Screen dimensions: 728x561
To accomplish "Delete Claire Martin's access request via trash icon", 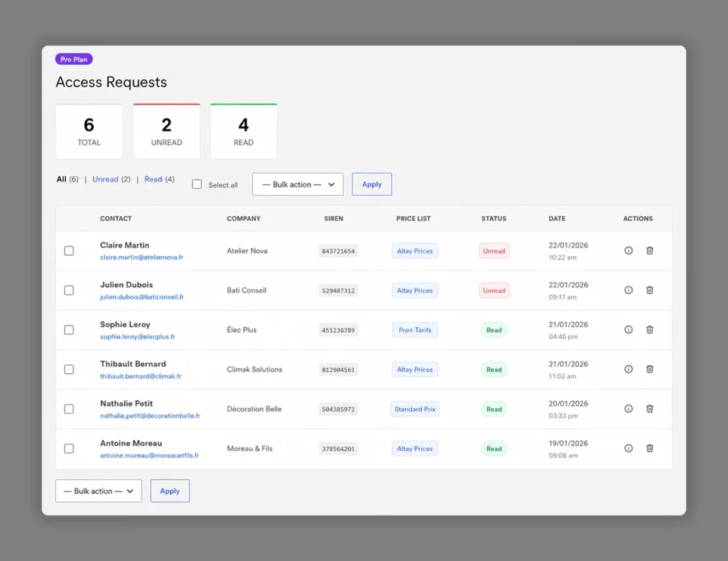I will [649, 251].
